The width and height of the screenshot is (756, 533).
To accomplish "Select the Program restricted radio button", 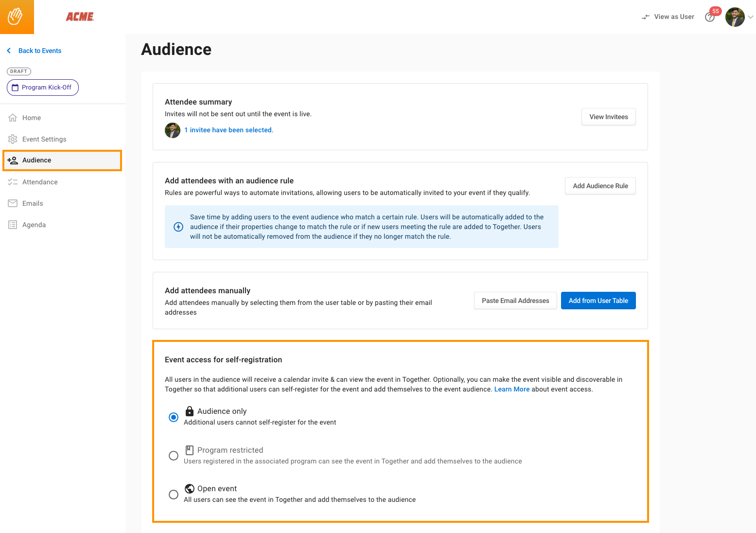I will tap(174, 456).
